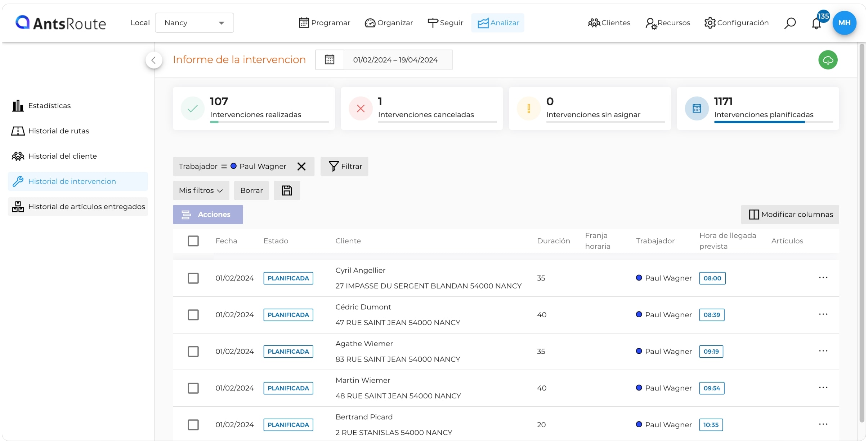
Task: Click the 08:00 arrival time badge
Action: click(712, 278)
